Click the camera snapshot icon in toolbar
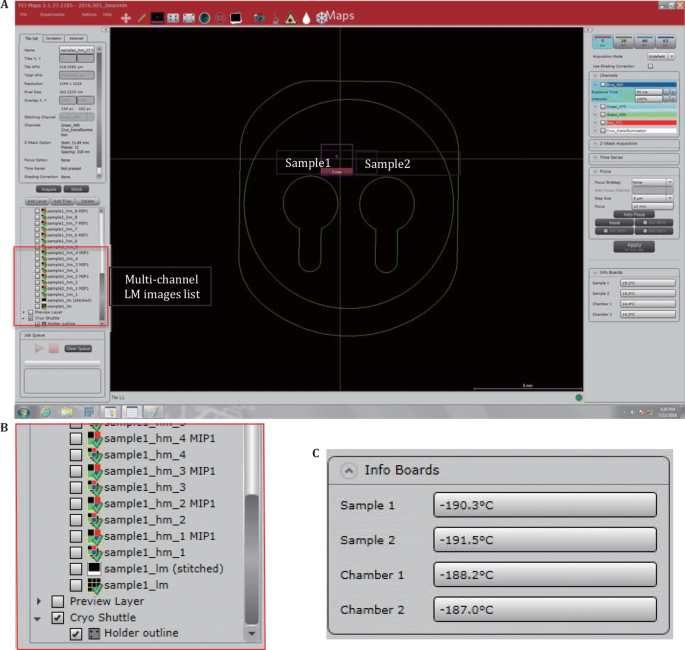The image size is (685, 650). (x=258, y=18)
